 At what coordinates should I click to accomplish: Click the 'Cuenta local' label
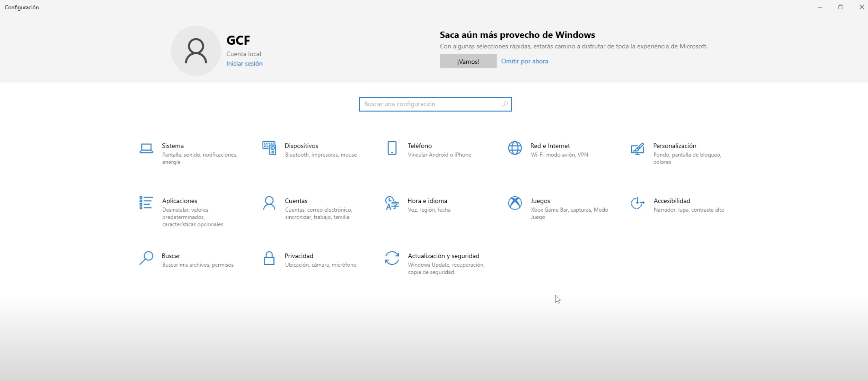[x=244, y=54]
